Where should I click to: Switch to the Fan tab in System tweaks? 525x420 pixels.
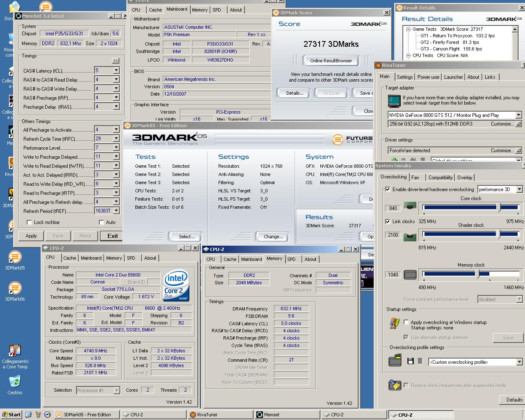pyautogui.click(x=415, y=178)
